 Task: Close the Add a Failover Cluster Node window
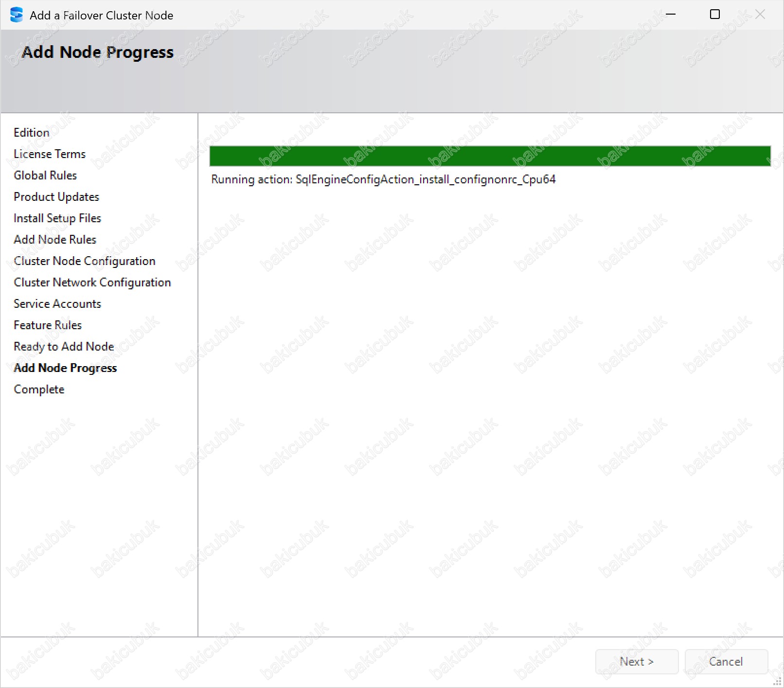(x=760, y=15)
